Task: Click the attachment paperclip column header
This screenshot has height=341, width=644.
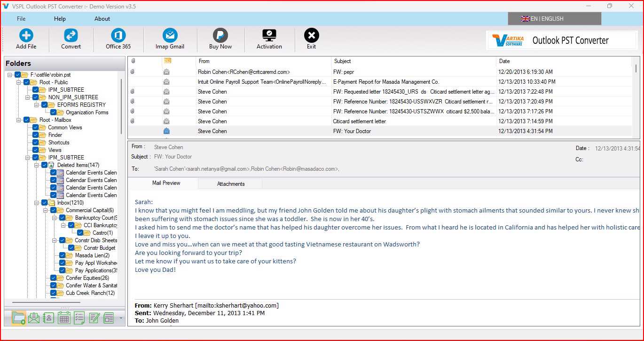Action: coord(133,61)
